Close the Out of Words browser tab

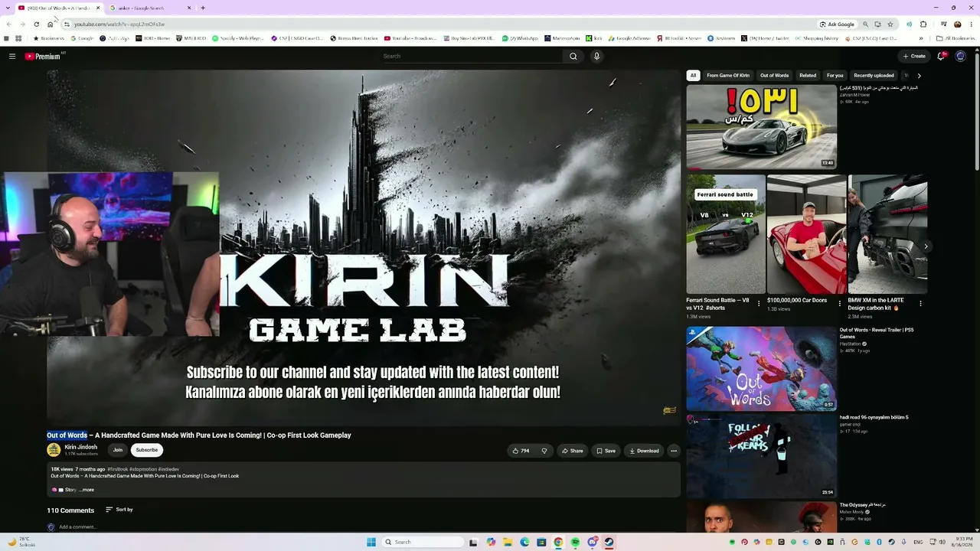(98, 8)
